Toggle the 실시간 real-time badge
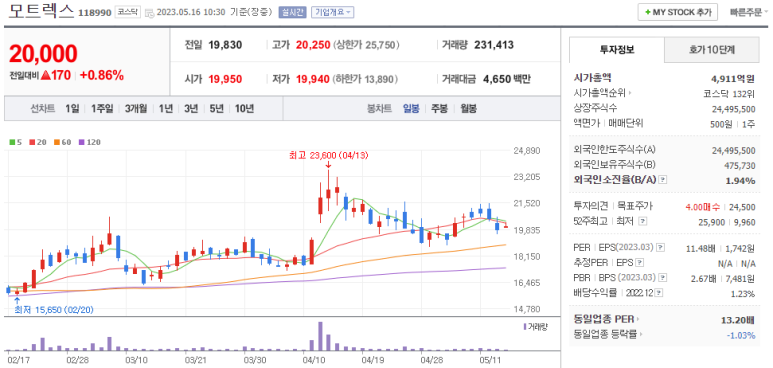 pos(292,12)
